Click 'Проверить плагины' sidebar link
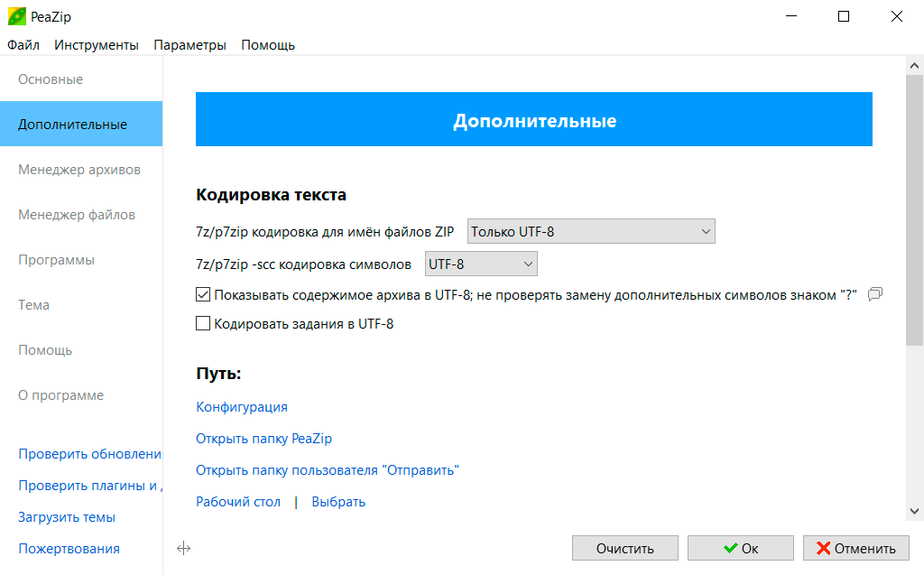 click(x=90, y=486)
